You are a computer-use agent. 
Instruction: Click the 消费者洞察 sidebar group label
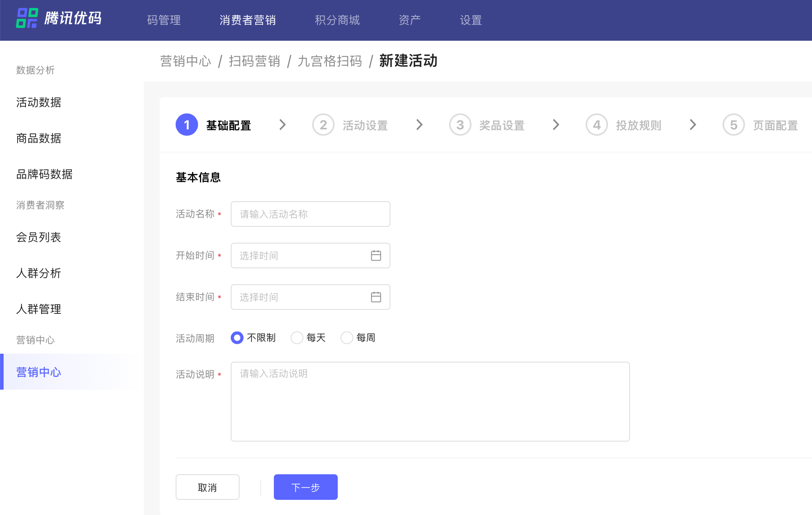[x=40, y=205]
